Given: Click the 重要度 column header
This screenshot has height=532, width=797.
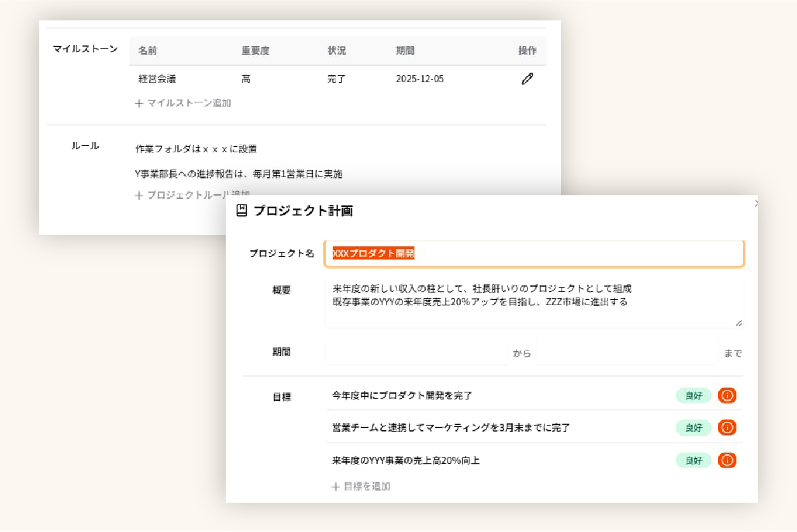Looking at the screenshot, I should click(255, 51).
